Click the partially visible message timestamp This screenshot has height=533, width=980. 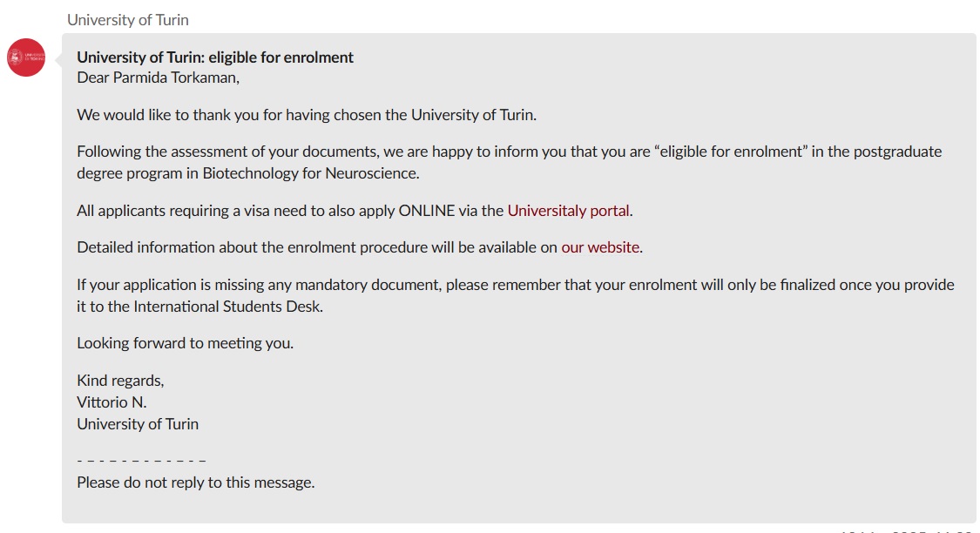907,530
